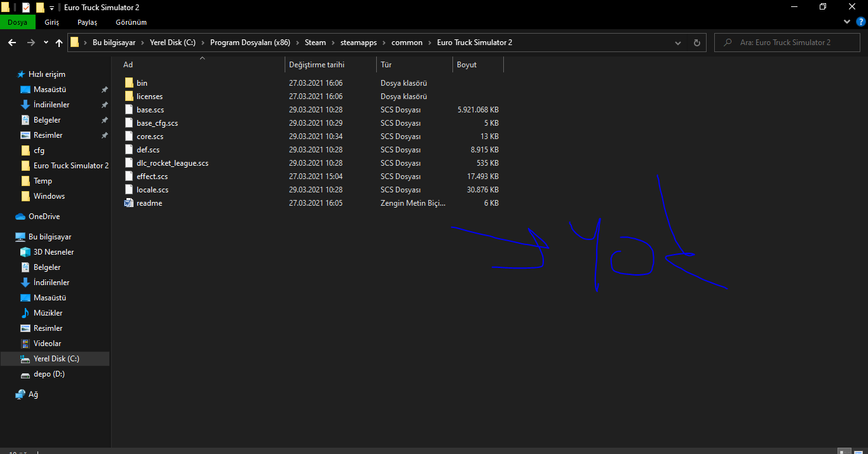
Task: Expand the breadcrumb chevron after Bu bilgisayar
Action: pos(142,43)
